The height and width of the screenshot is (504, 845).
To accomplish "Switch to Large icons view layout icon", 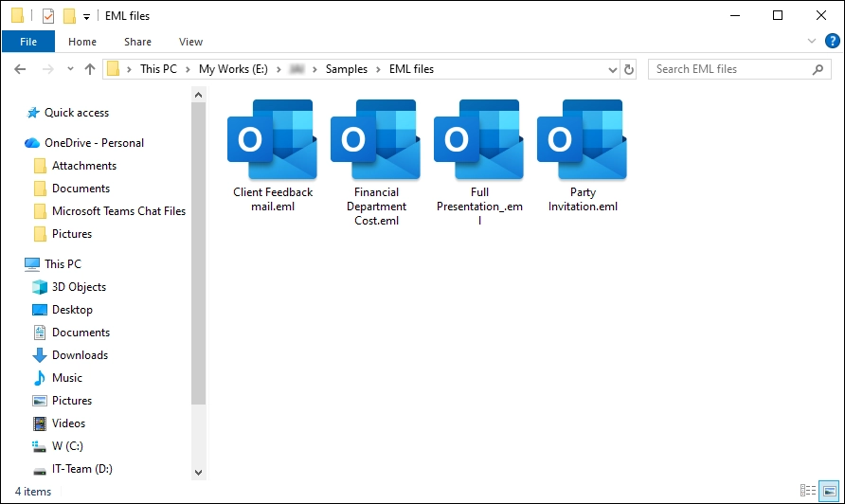I will coord(830,491).
